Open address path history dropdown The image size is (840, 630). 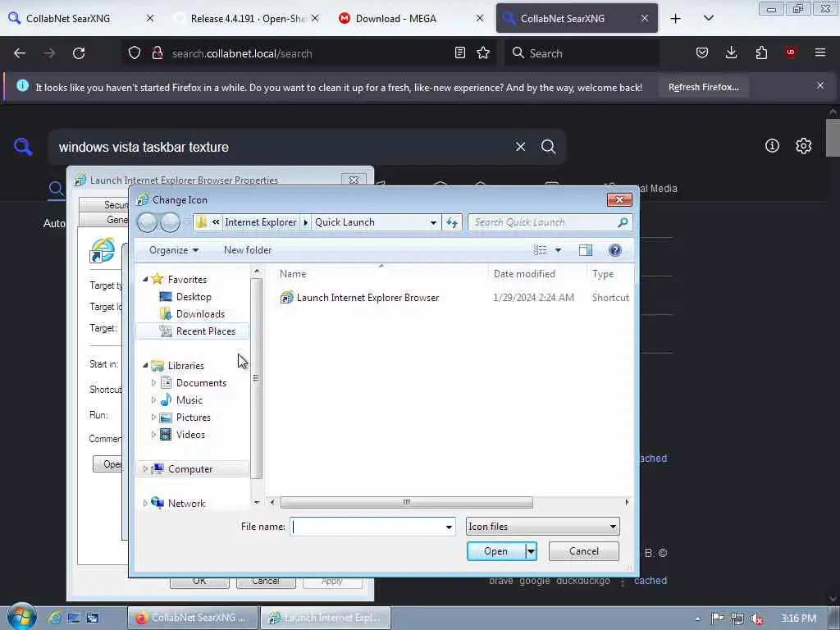click(x=433, y=222)
